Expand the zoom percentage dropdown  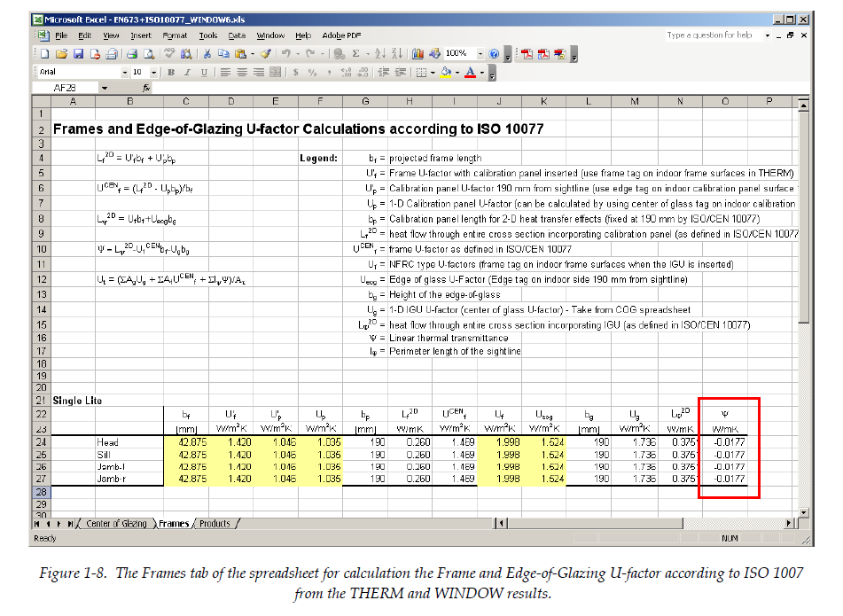(x=480, y=54)
